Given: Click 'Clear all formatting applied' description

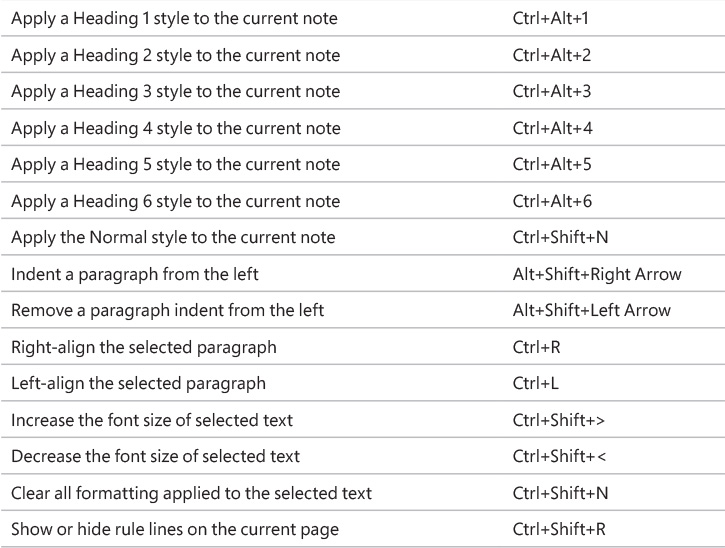Looking at the screenshot, I should (191, 493).
